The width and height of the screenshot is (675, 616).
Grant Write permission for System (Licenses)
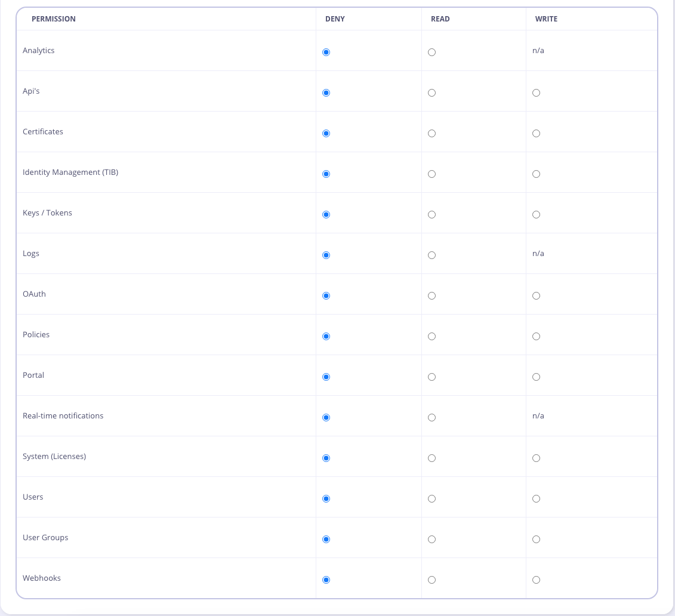click(x=536, y=458)
